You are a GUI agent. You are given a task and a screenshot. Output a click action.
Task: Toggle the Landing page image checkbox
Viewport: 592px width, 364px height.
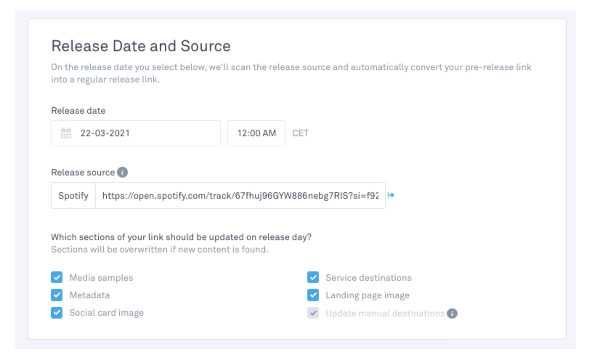(x=313, y=295)
